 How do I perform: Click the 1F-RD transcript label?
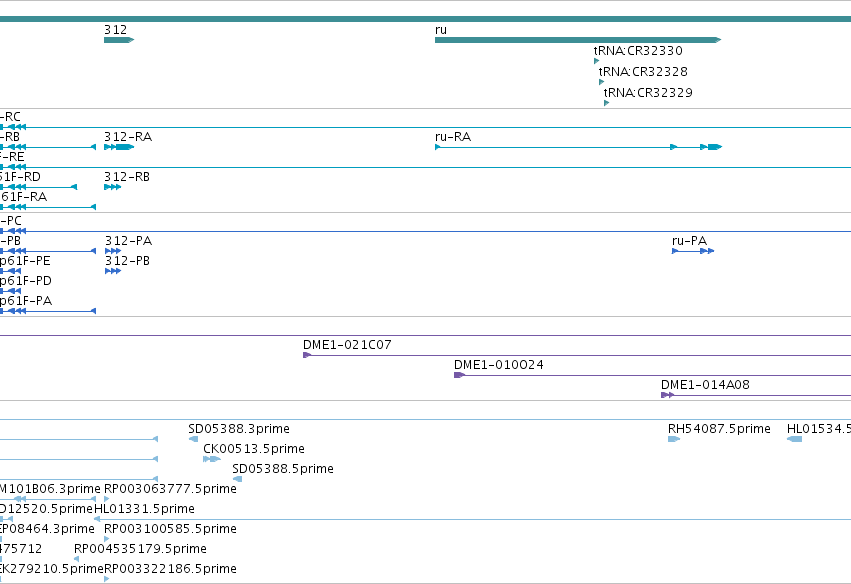(20, 177)
